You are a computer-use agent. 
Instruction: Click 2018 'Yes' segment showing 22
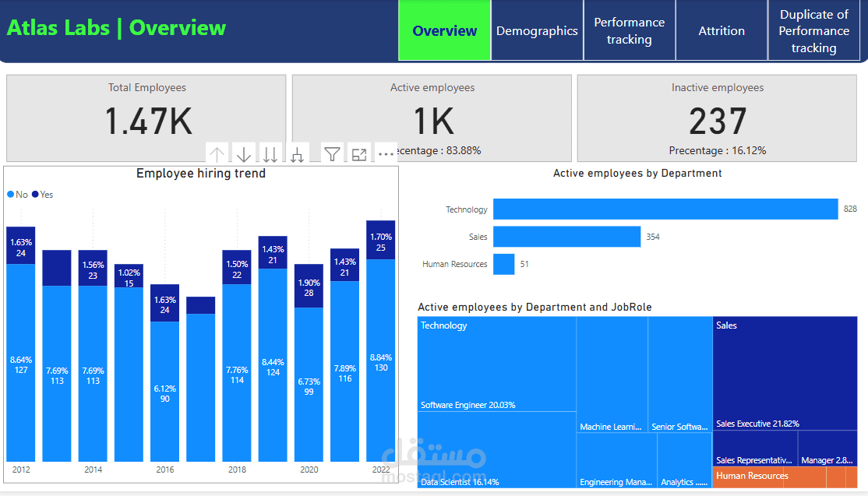(237, 268)
